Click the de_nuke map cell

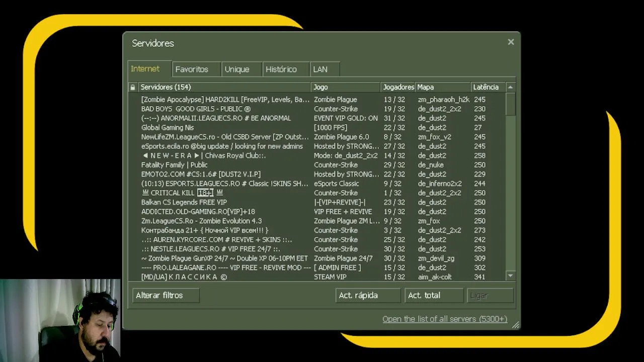(x=431, y=164)
